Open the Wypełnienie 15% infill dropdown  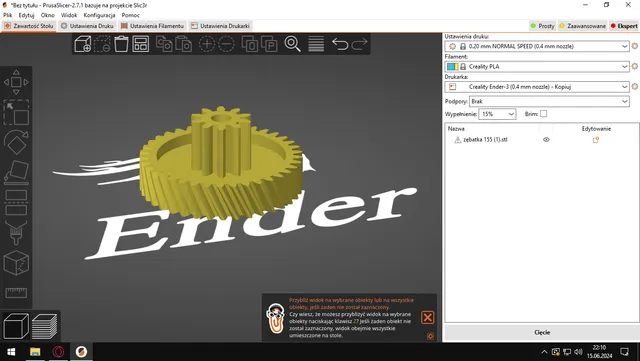click(497, 114)
